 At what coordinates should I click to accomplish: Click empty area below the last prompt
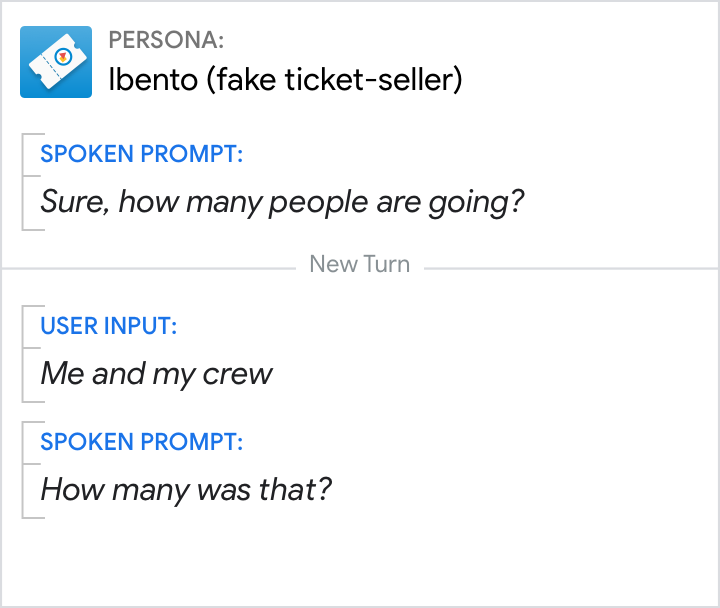(360, 560)
